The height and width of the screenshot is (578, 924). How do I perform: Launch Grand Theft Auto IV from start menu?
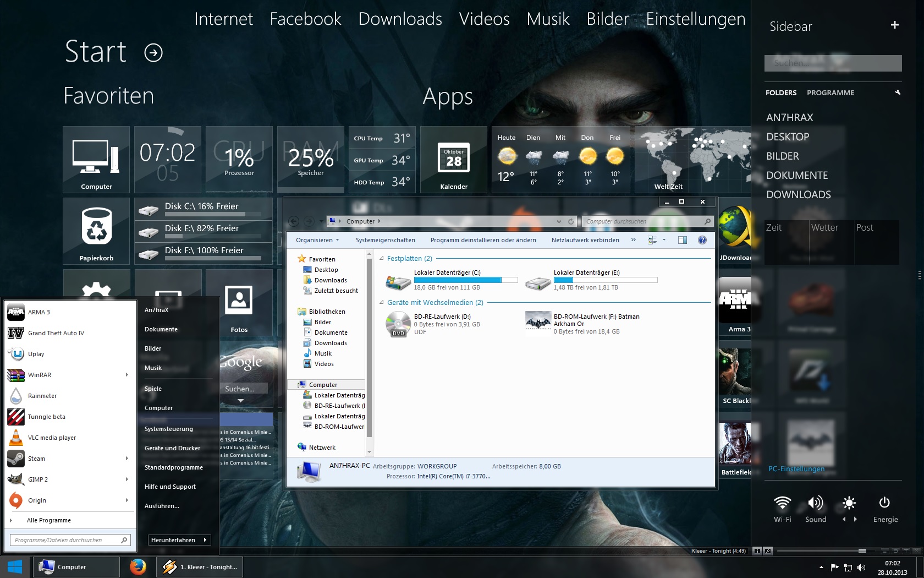point(70,333)
